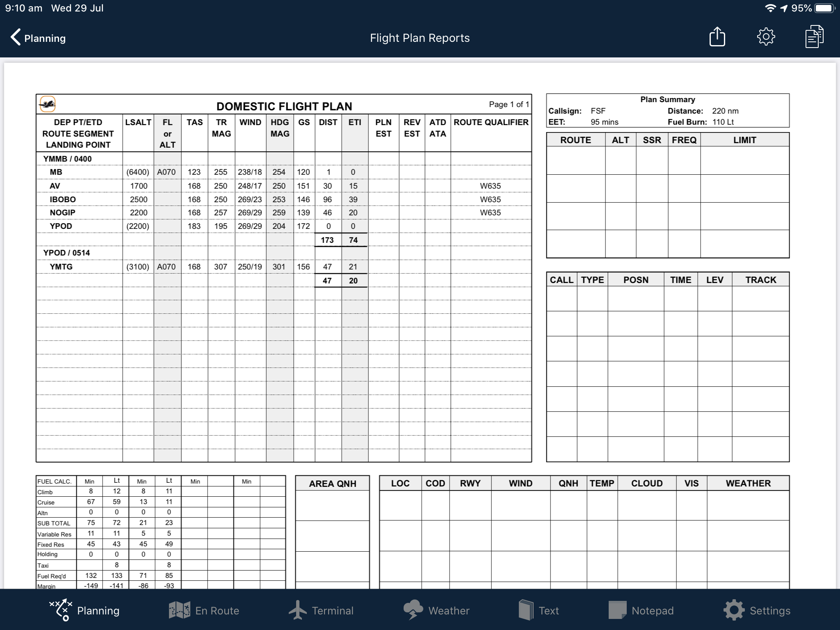Tap wind value 248/17
The image size is (840, 630).
[x=250, y=186]
